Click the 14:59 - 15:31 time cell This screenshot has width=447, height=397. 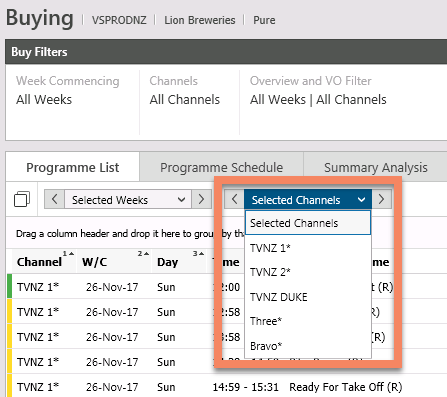point(246,387)
